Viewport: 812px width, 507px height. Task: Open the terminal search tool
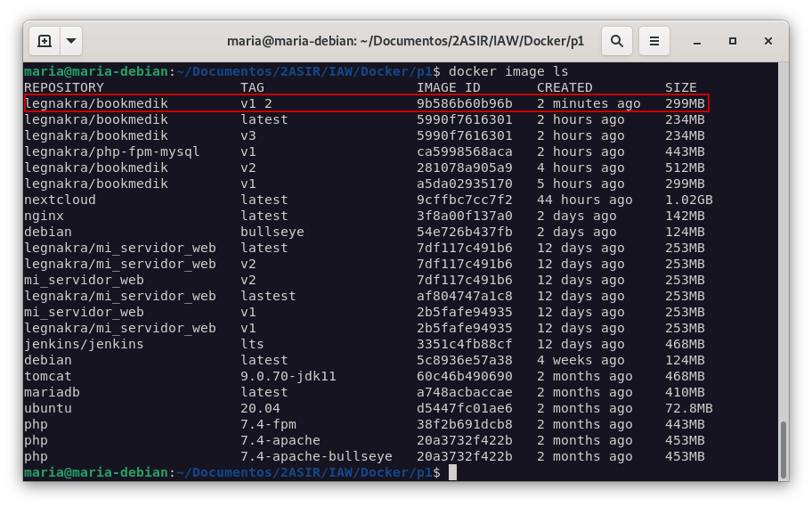(616, 41)
